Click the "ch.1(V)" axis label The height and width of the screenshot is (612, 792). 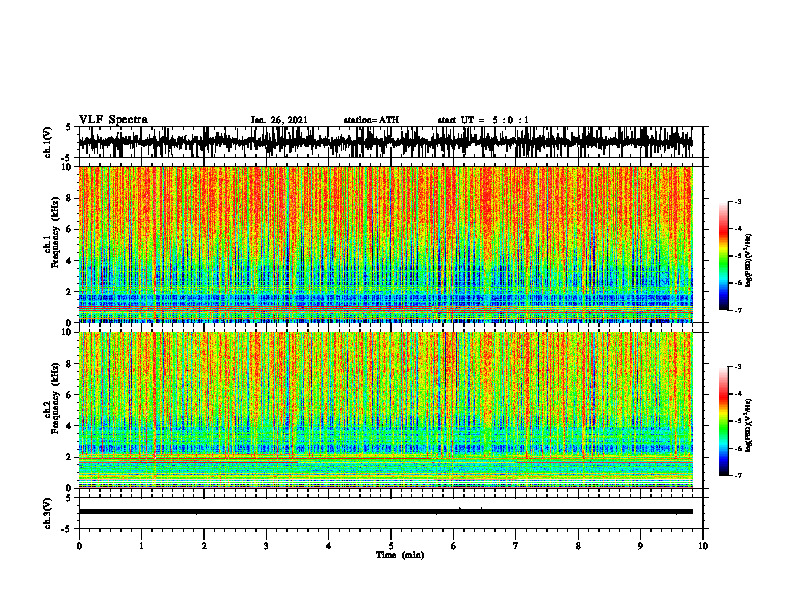click(48, 143)
